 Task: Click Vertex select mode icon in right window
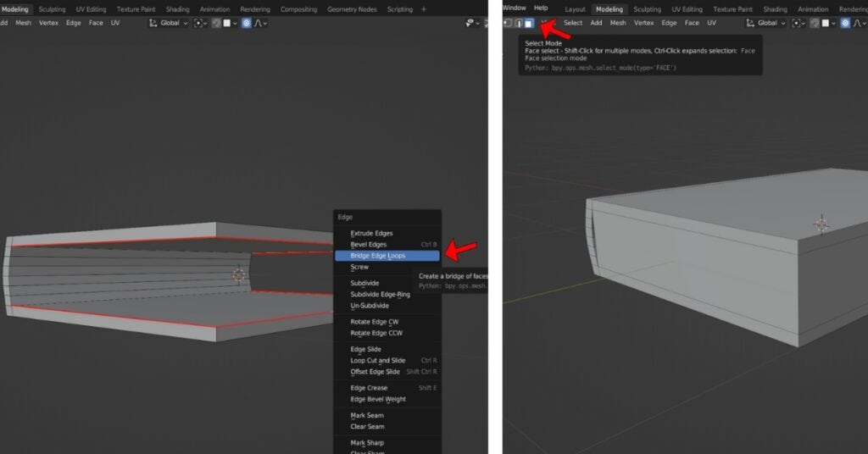coord(509,23)
